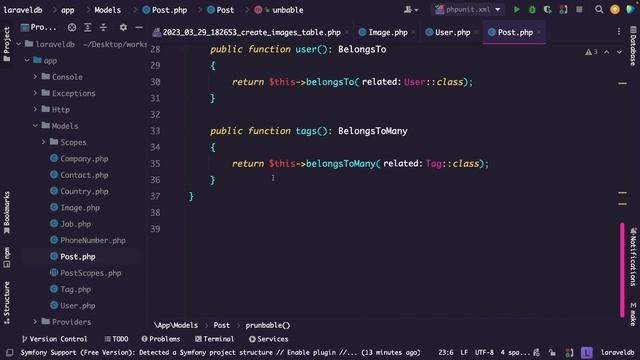Collapse the Models folder
Viewport: 640px width, 360px height.
(35, 126)
